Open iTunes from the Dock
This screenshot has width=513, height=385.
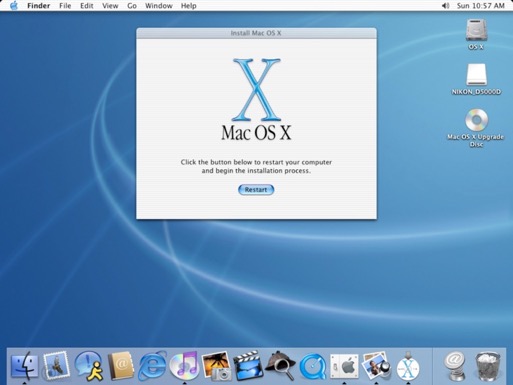pos(184,366)
